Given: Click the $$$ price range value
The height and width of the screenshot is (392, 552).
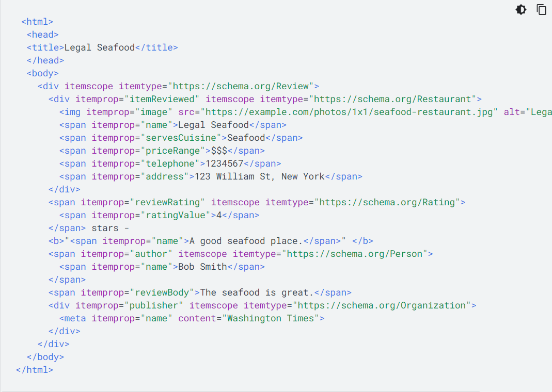Looking at the screenshot, I should click(219, 151).
